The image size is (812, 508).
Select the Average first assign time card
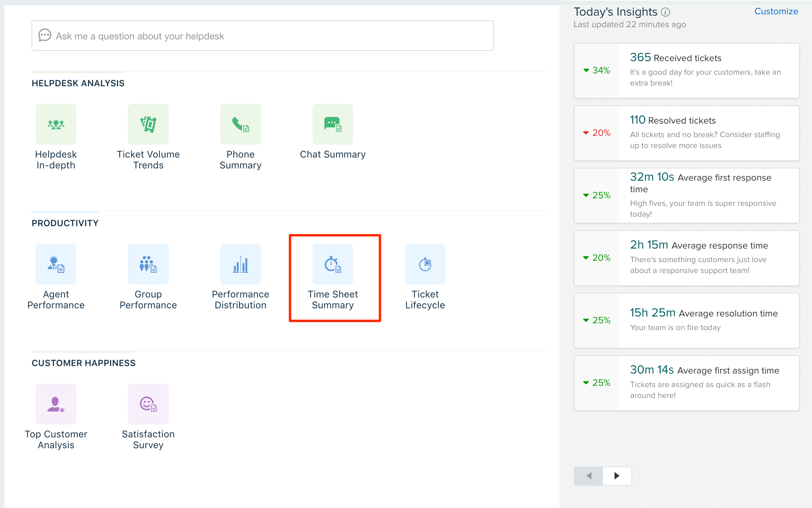(686, 383)
